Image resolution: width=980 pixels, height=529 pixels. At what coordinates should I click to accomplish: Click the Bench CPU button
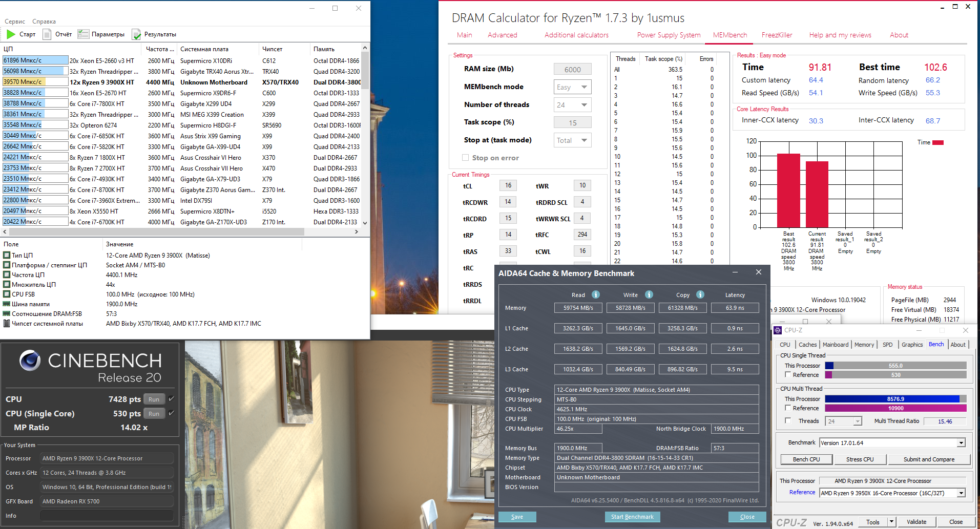(x=806, y=459)
